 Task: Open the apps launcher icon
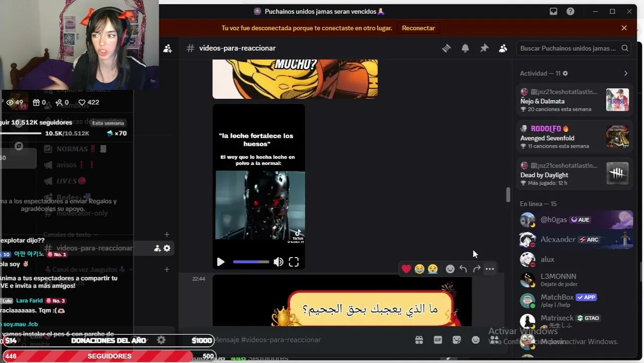495,340
